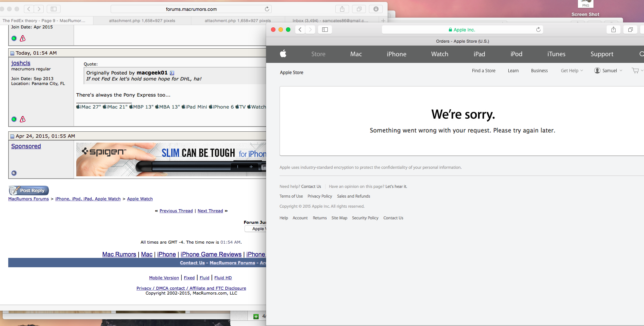
Task: Open the share menu in the Apple Store window
Action: (x=613, y=30)
